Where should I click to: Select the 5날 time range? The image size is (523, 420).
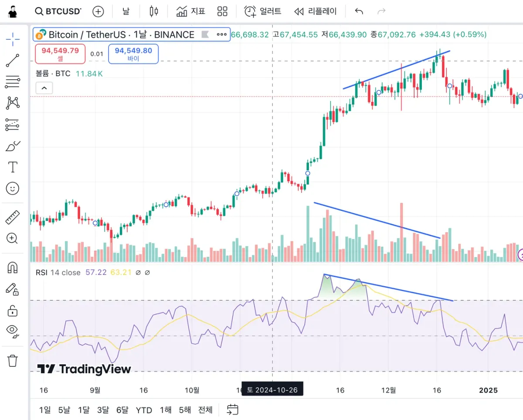coord(64,410)
